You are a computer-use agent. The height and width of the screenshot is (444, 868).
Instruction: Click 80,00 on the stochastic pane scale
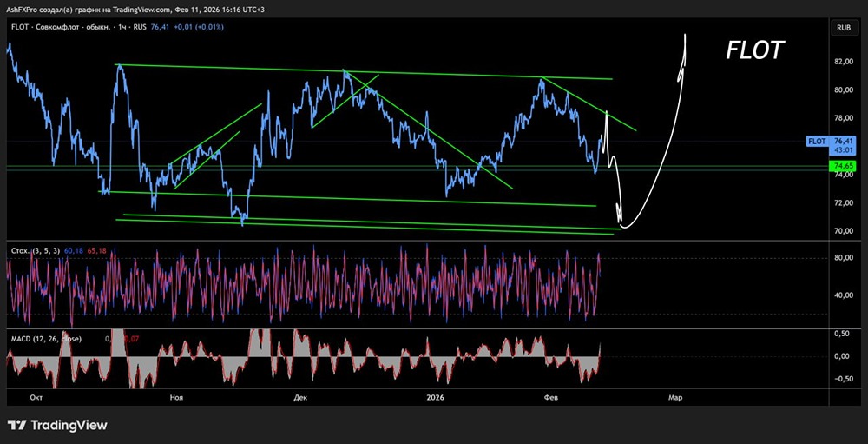tap(844, 258)
